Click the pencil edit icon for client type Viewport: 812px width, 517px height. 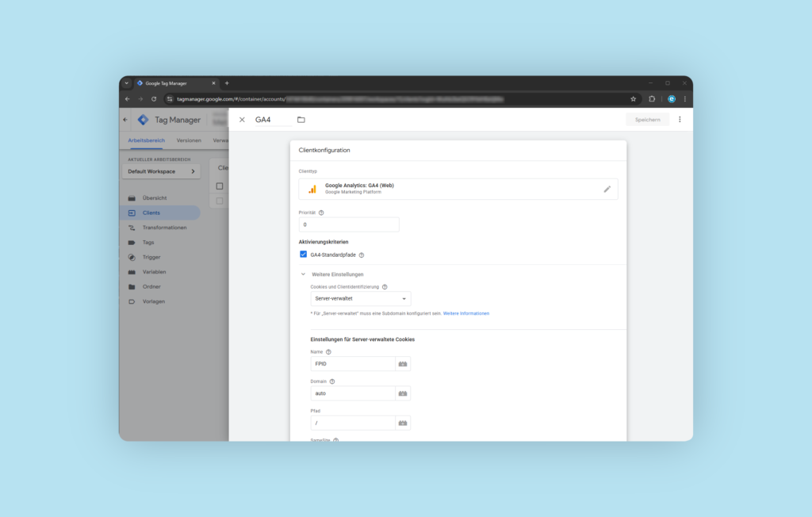[x=607, y=189]
